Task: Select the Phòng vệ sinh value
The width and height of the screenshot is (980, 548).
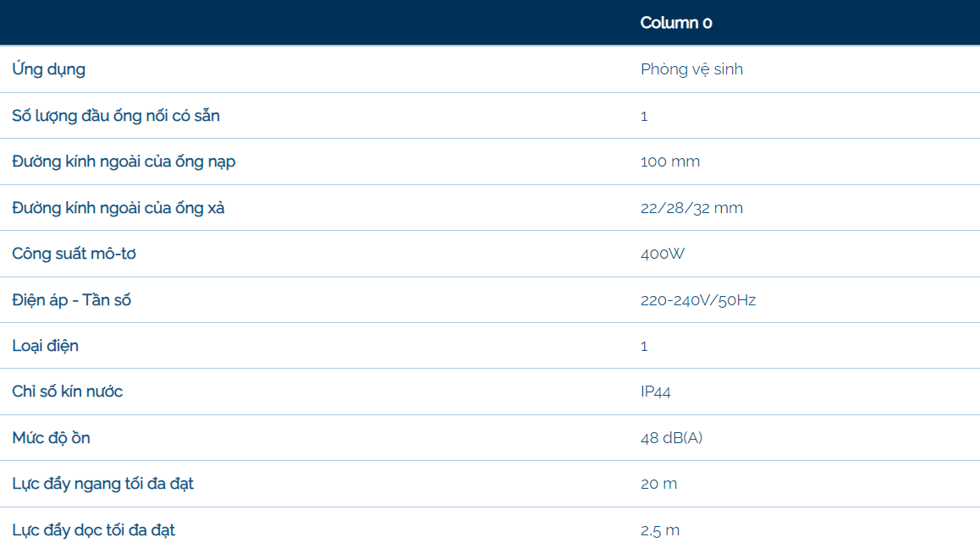Action: click(691, 69)
